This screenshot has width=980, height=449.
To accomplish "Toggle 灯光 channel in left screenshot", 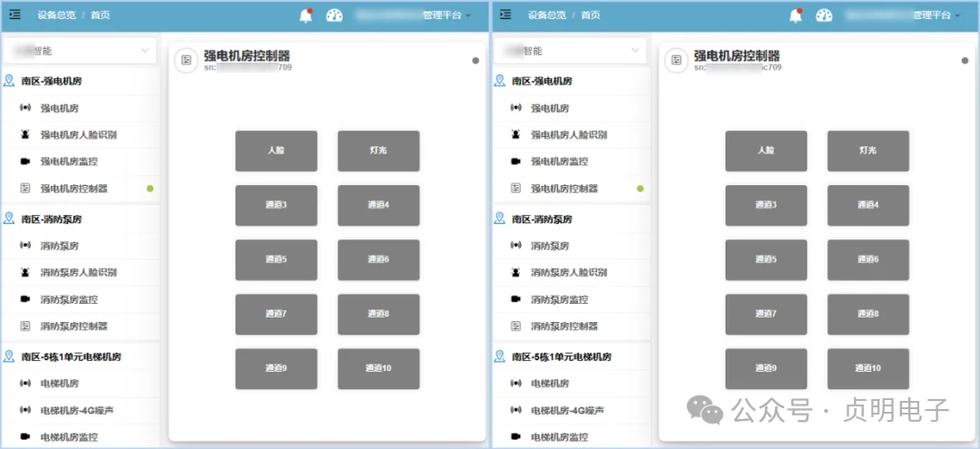I will 378,151.
